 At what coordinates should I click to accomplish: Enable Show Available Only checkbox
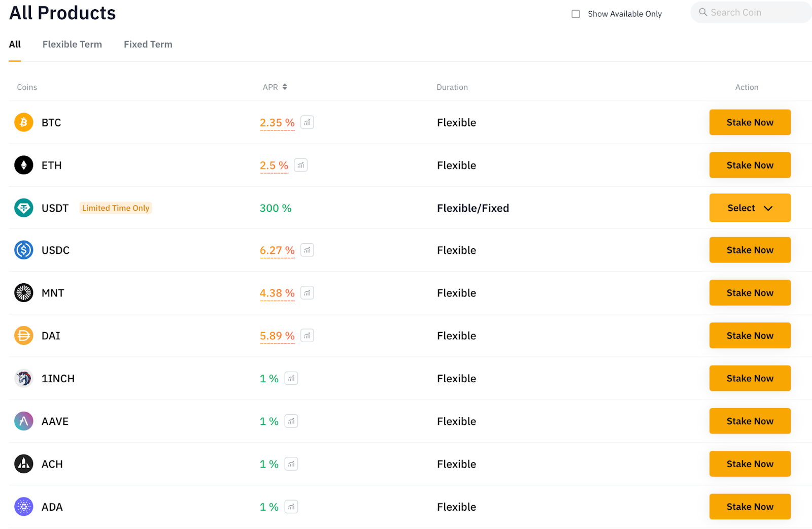576,14
